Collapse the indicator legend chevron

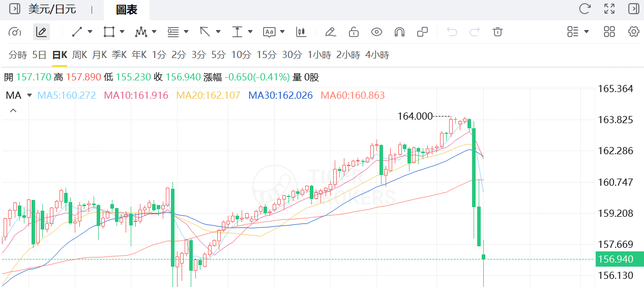(x=13, y=110)
